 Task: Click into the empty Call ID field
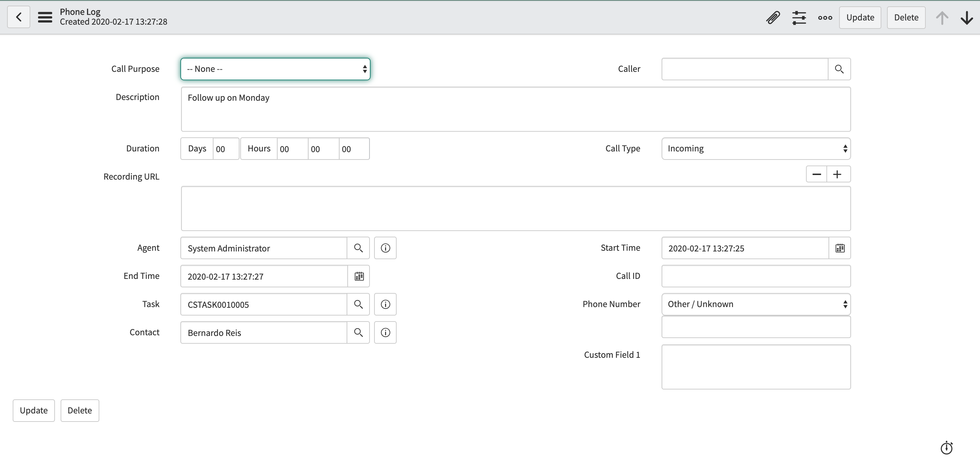756,276
